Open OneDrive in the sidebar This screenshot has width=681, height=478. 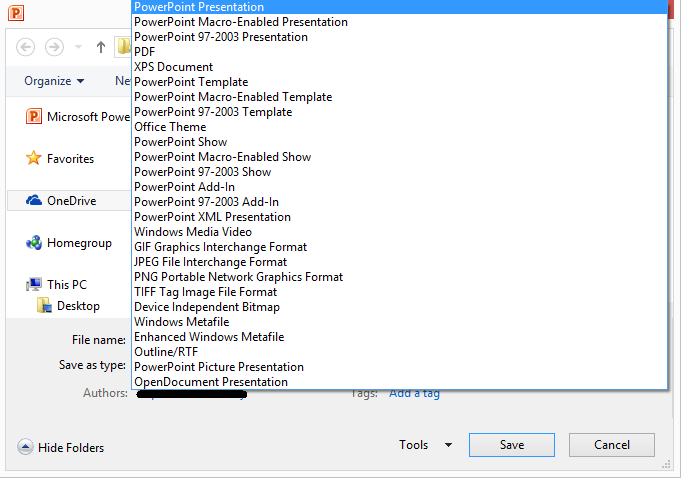(71, 201)
